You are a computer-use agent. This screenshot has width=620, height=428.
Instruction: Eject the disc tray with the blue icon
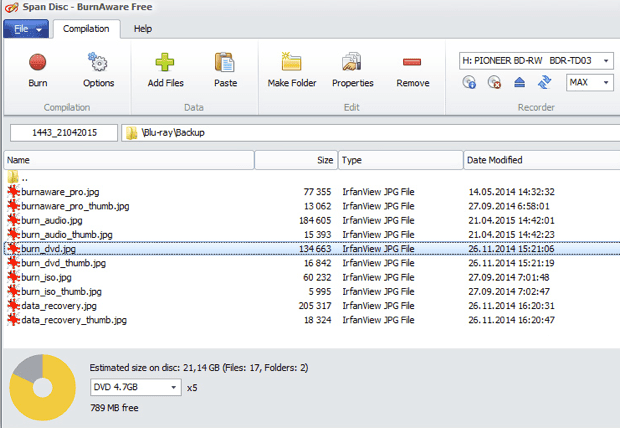519,82
